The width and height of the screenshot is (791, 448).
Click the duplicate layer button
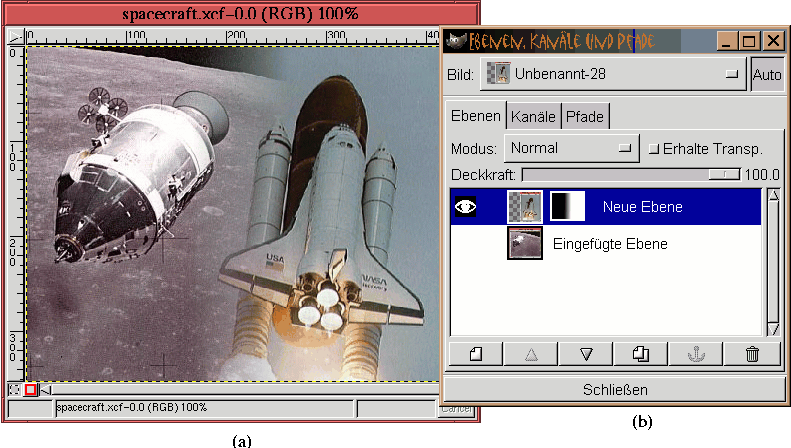tap(642, 353)
